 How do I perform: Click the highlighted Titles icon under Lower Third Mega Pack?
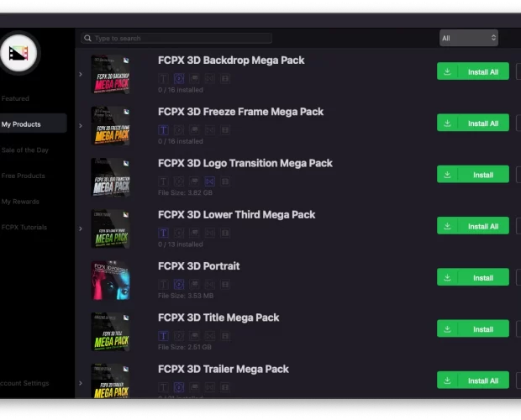coord(163,233)
